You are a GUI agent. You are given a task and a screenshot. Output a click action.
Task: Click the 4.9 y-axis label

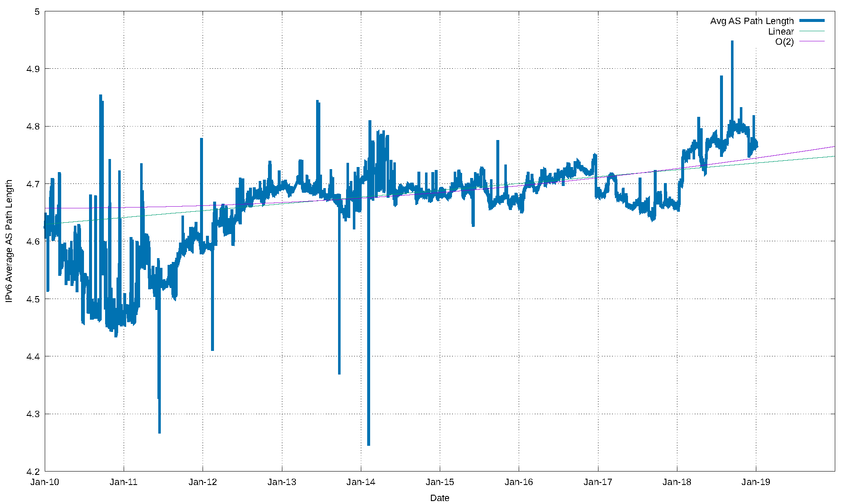tap(33, 69)
